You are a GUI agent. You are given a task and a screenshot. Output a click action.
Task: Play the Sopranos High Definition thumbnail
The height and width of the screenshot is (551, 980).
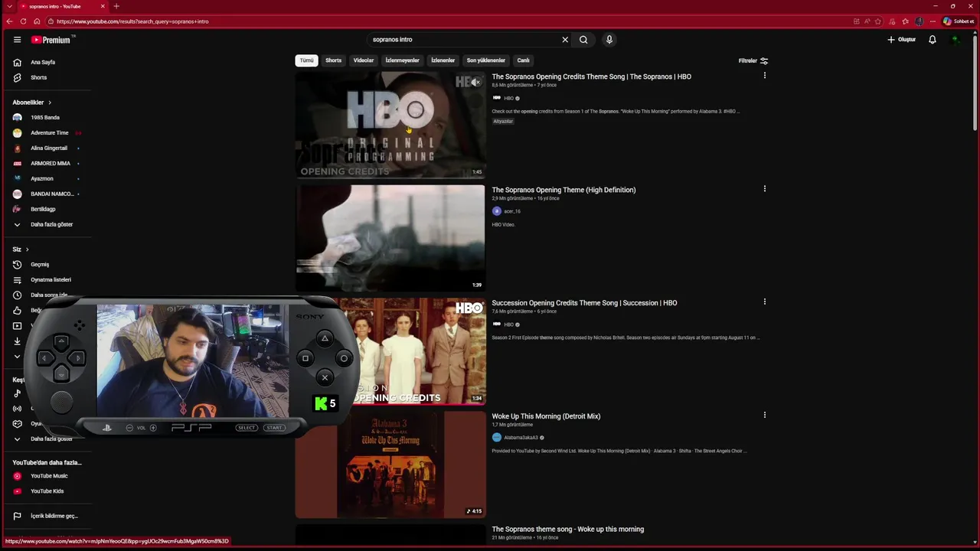(390, 238)
